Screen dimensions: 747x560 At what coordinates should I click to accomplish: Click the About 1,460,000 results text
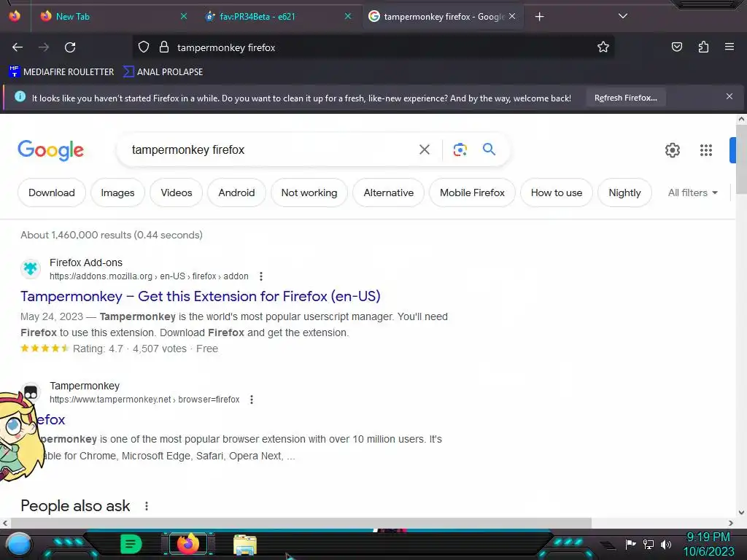(112, 235)
